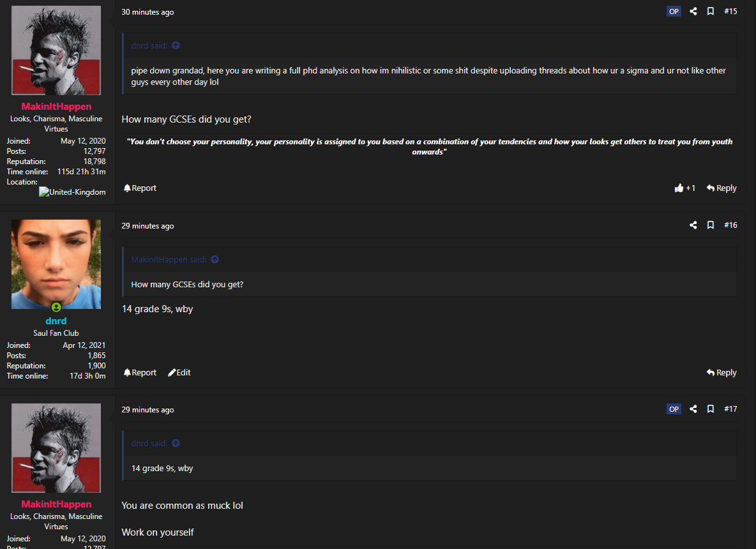Jump to quoted dnrd post in #17
The width and height of the screenshot is (756, 549).
coord(176,443)
